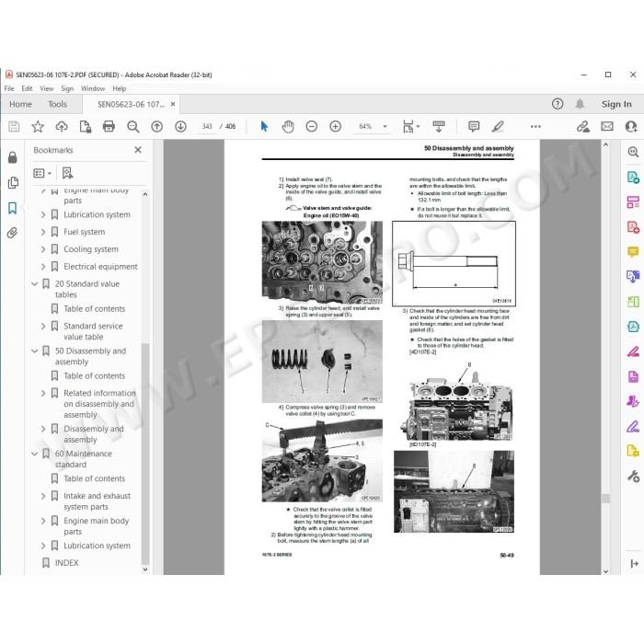The image size is (644, 644).
Task: Switch to the Home tab
Action: click(20, 104)
